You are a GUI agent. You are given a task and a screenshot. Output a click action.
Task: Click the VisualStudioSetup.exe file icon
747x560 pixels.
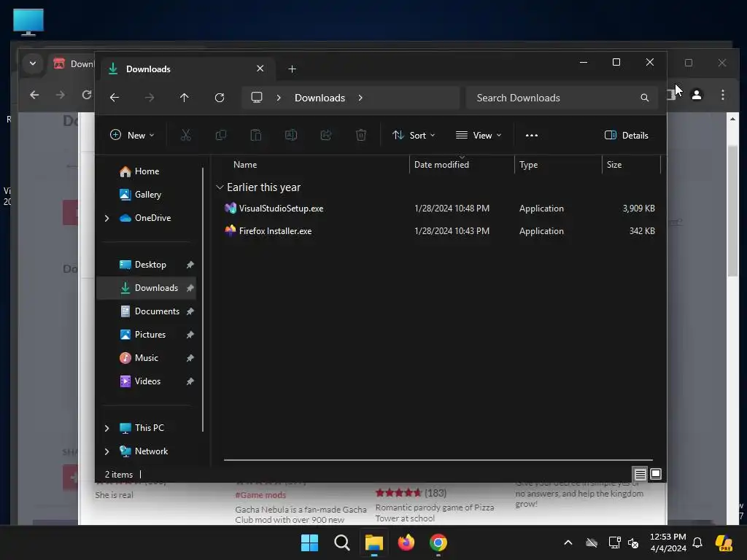click(231, 208)
